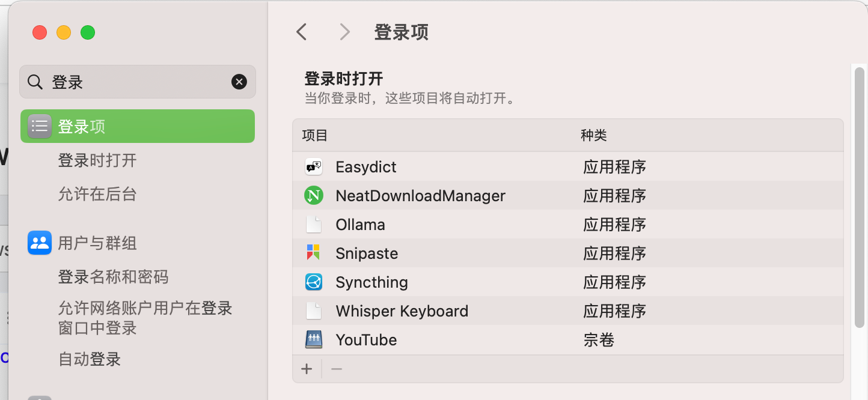Image resolution: width=868 pixels, height=400 pixels.
Task: Click the Snipaste colorful icon
Action: point(314,253)
